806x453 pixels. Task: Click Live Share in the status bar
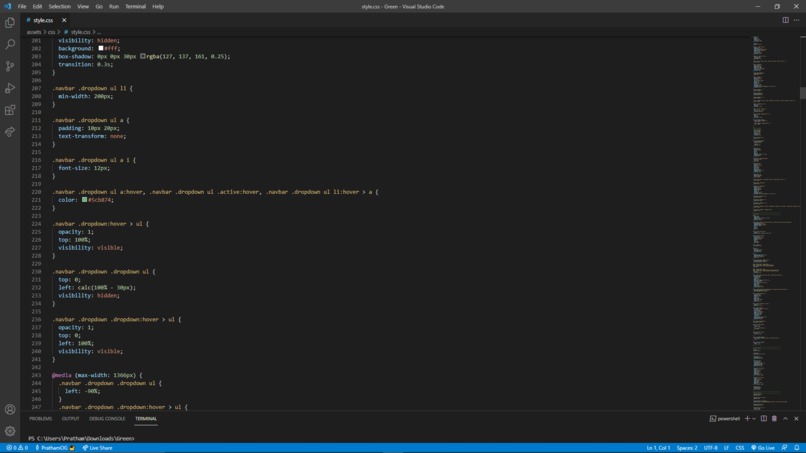(97, 448)
